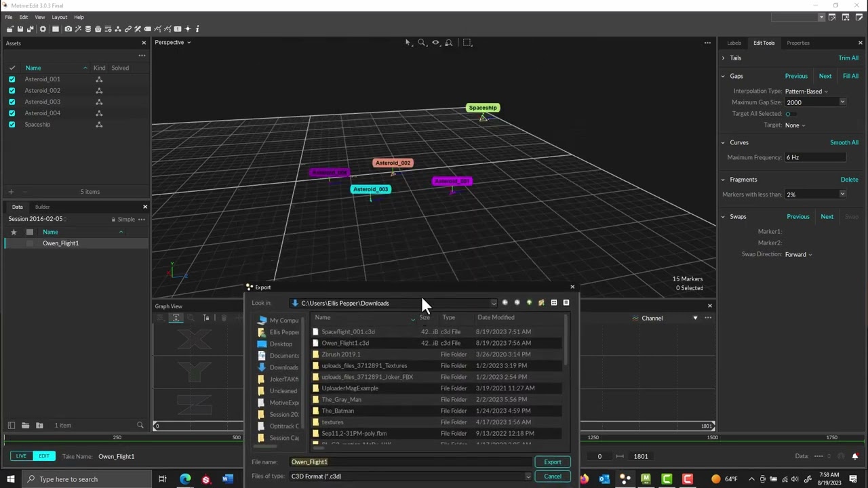Open the Edit menu

[24, 17]
